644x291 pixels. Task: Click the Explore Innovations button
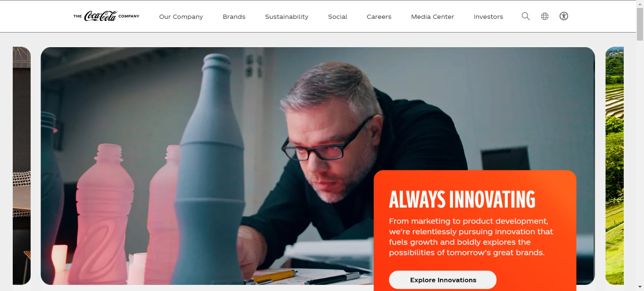(x=443, y=280)
